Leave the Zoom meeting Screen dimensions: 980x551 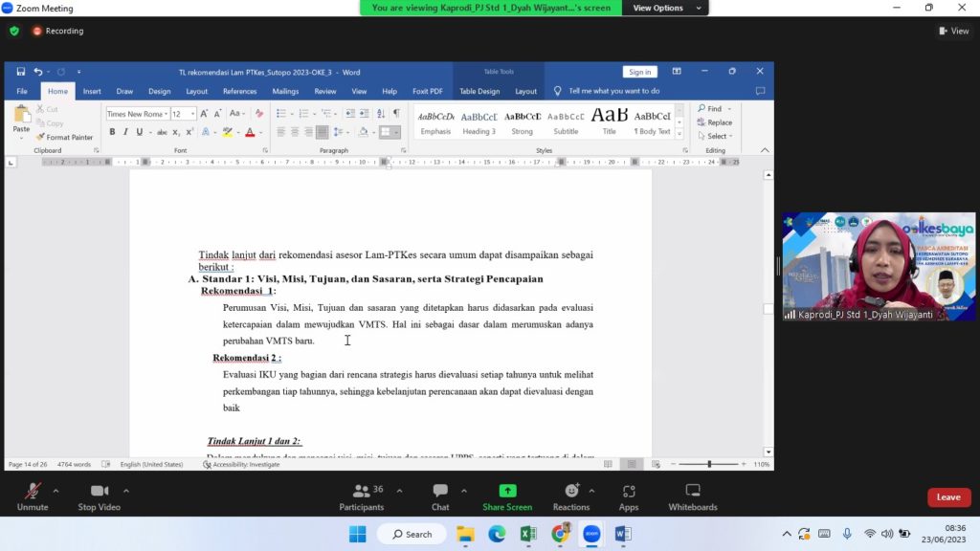click(948, 497)
